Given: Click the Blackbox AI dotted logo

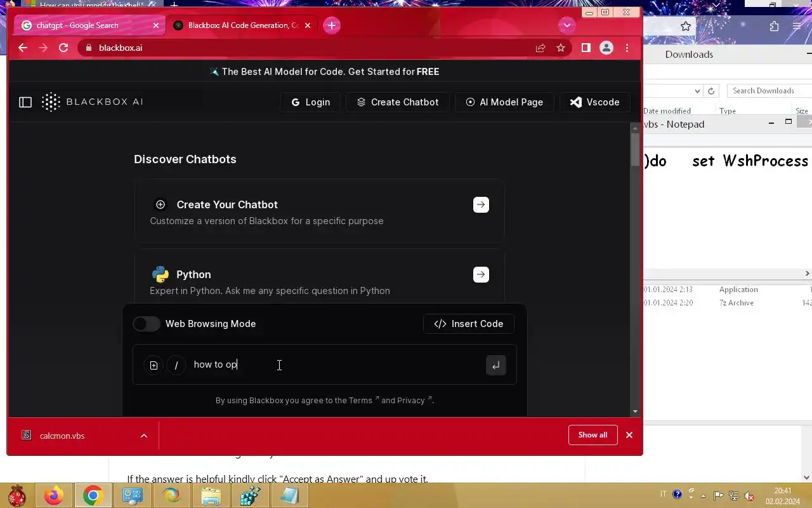Looking at the screenshot, I should 51,102.
